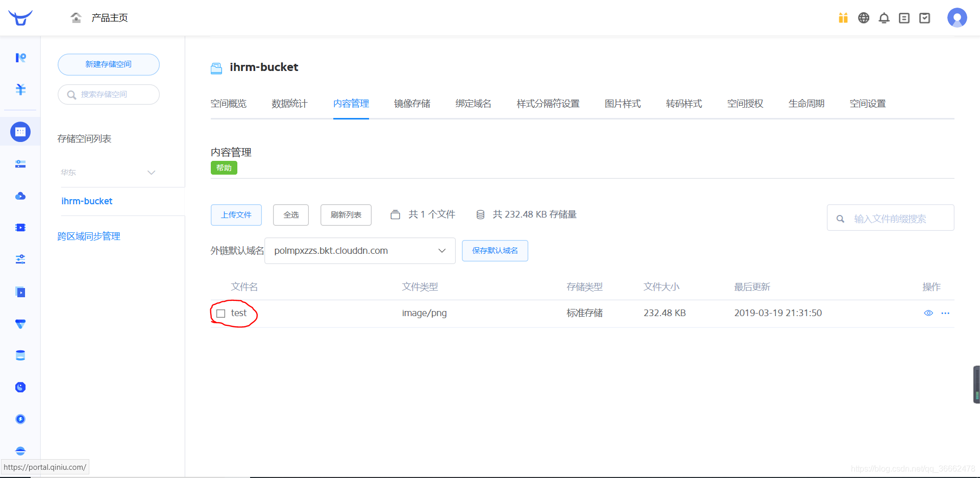
Task: Open the 跨区域同步管理 link
Action: pos(89,236)
